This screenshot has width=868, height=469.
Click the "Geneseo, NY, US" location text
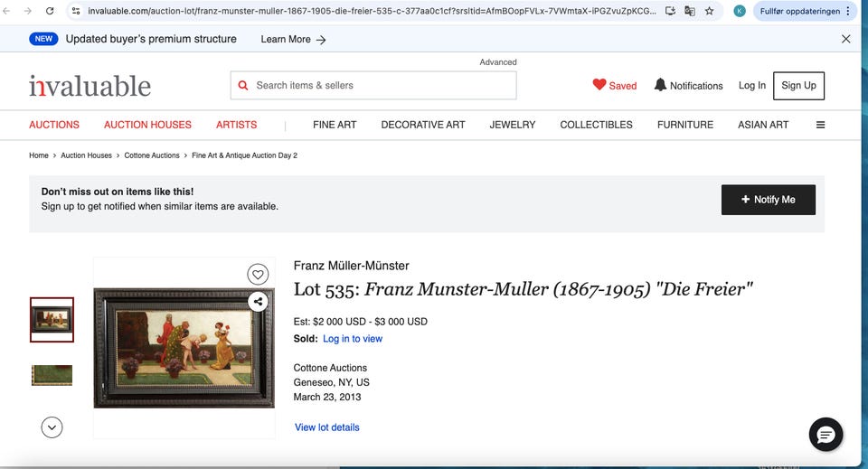pyautogui.click(x=331, y=382)
